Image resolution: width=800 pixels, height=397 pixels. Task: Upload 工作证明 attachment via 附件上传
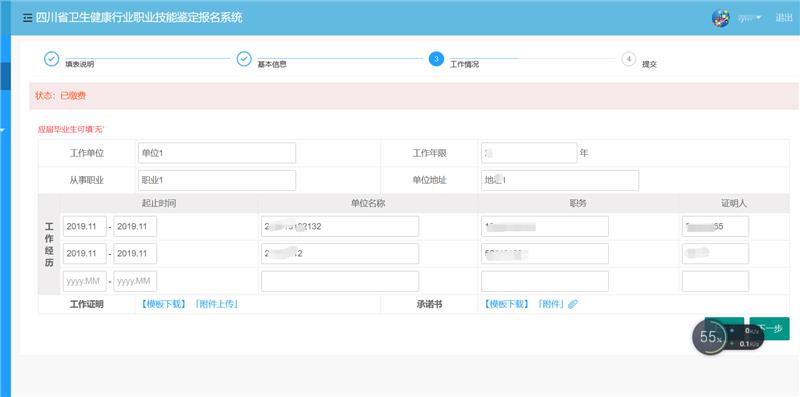pos(216,305)
